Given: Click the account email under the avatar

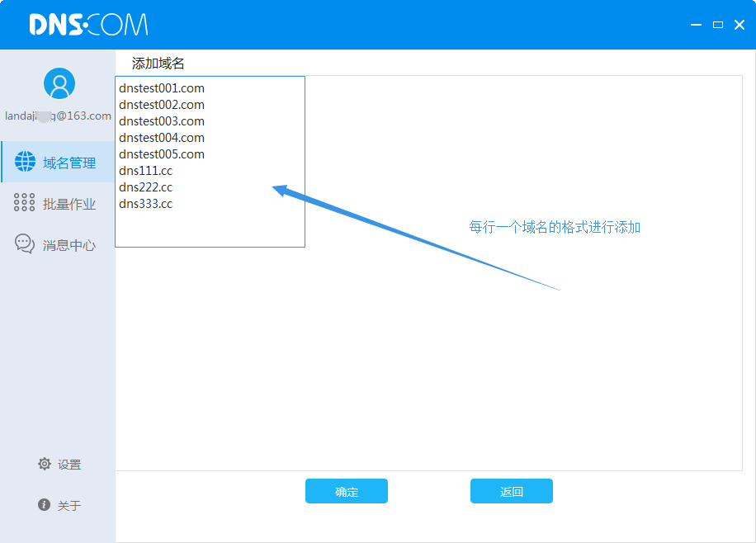Looking at the screenshot, I should point(58,116).
